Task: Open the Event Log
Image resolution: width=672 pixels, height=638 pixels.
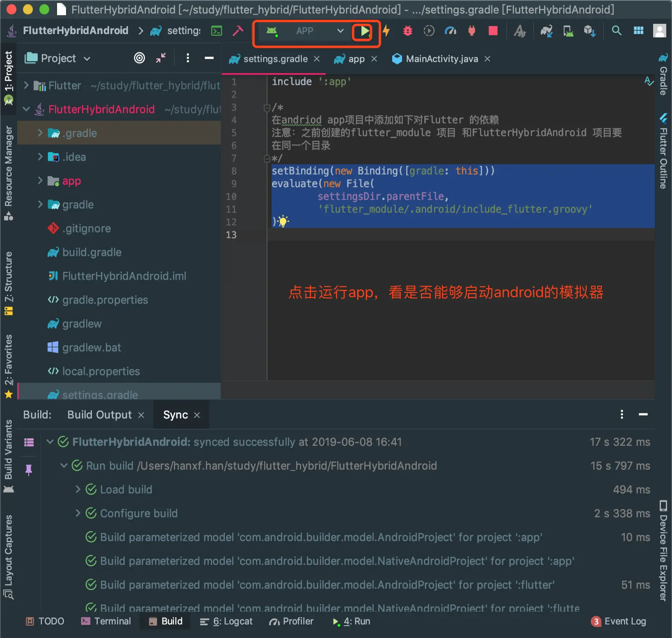Action: [x=619, y=621]
